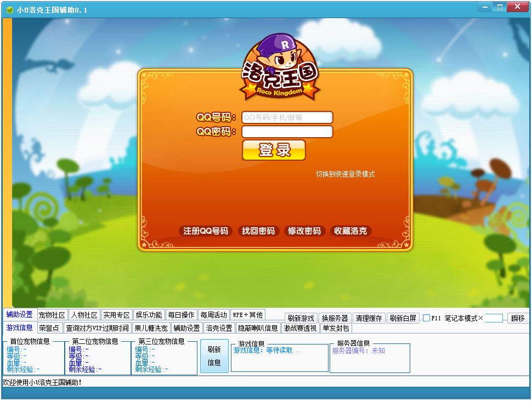The width and height of the screenshot is (532, 401).
Task: Click 修改密码 button
Action: 304,231
